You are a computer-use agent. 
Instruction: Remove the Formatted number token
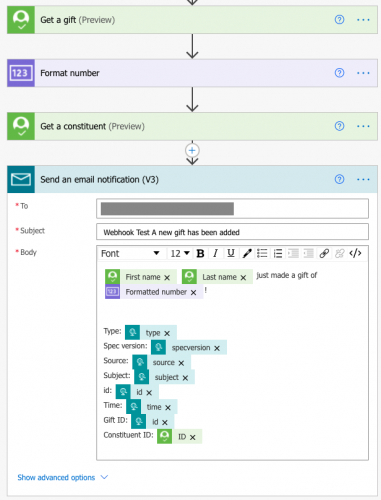pyautogui.click(x=193, y=292)
